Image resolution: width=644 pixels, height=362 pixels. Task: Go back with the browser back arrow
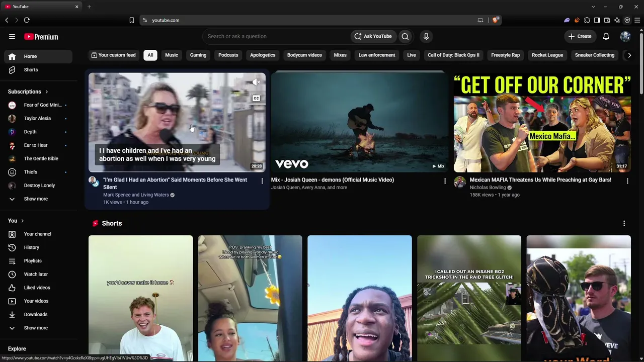(7, 20)
